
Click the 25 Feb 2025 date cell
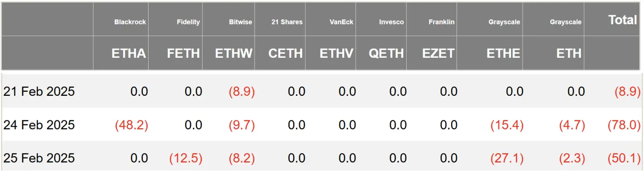point(39,158)
